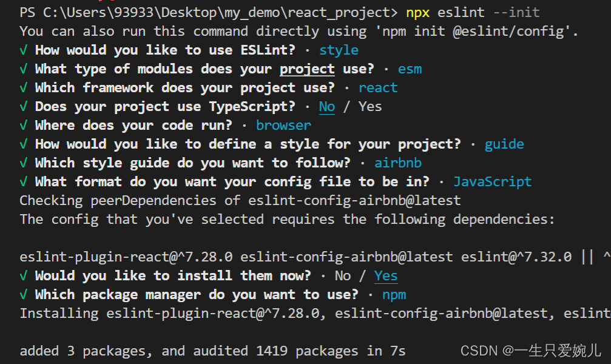The height and width of the screenshot is (364, 611).
Task: Click the 'esm' answer
Action: coord(410,69)
